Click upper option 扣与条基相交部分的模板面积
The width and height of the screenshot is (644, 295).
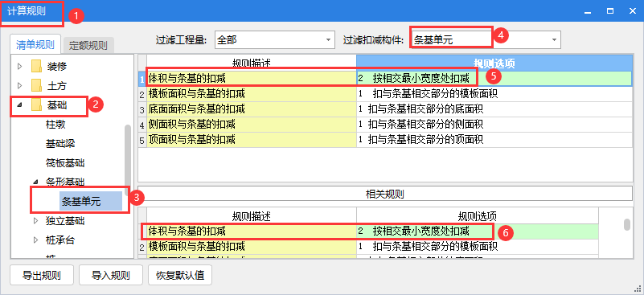(494, 94)
